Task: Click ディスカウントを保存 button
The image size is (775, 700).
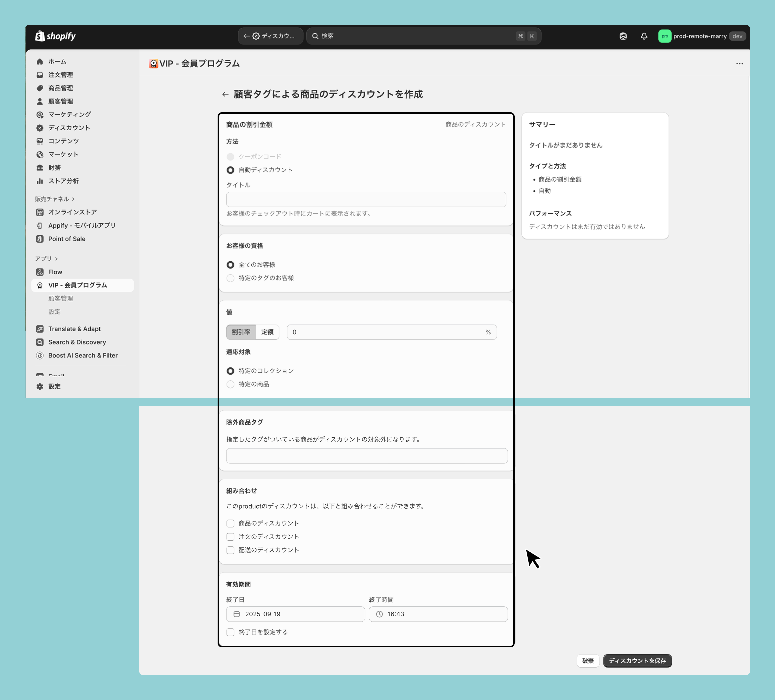Action: (637, 661)
